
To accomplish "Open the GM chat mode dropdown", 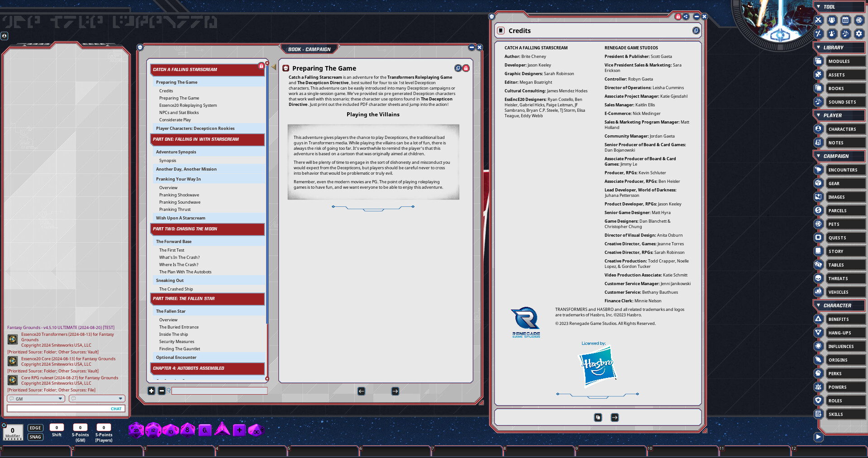I will tap(35, 398).
